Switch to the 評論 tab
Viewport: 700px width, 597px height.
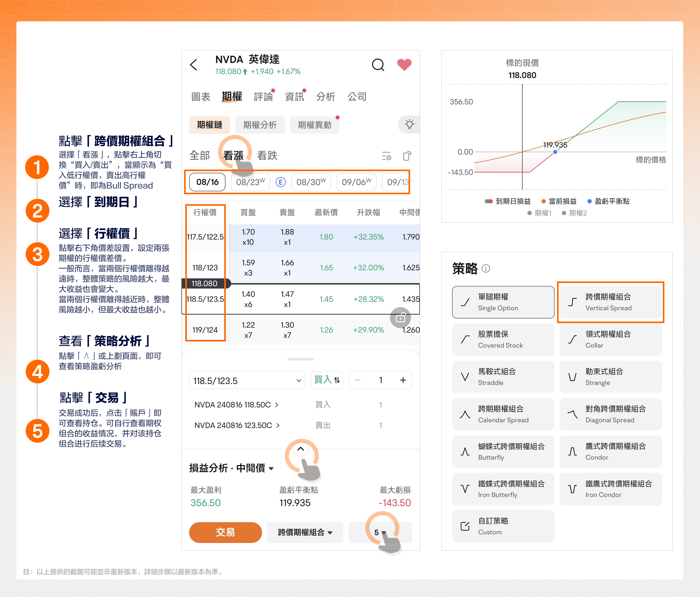263,97
